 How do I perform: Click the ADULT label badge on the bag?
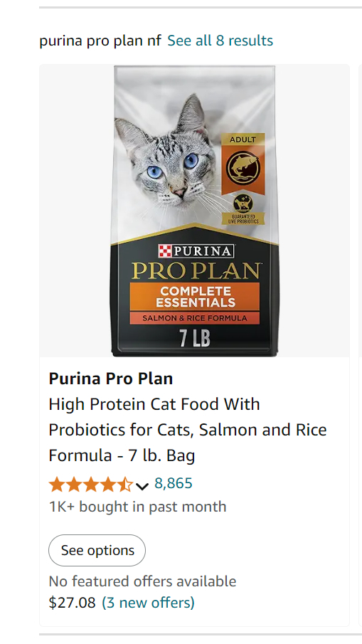point(243,139)
